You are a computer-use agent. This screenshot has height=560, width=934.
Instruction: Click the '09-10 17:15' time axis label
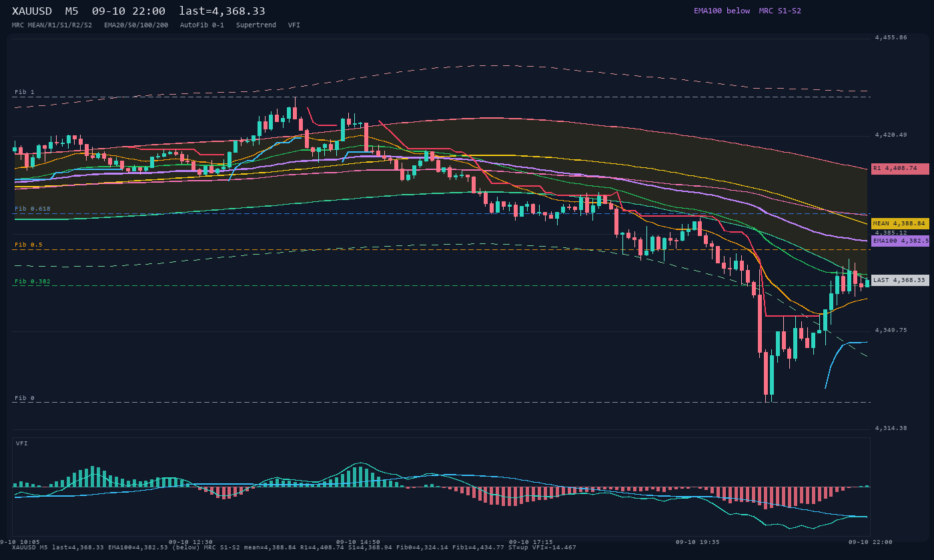click(530, 542)
